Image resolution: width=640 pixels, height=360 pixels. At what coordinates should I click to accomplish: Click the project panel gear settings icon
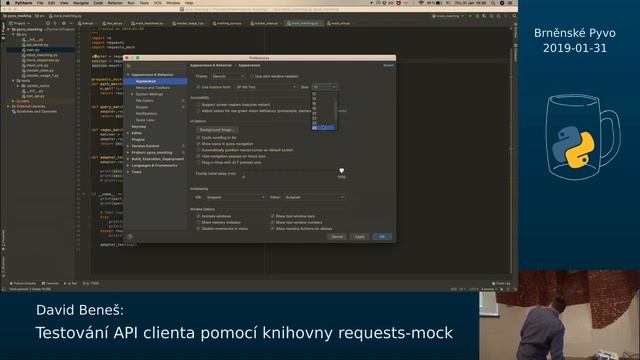63,23
